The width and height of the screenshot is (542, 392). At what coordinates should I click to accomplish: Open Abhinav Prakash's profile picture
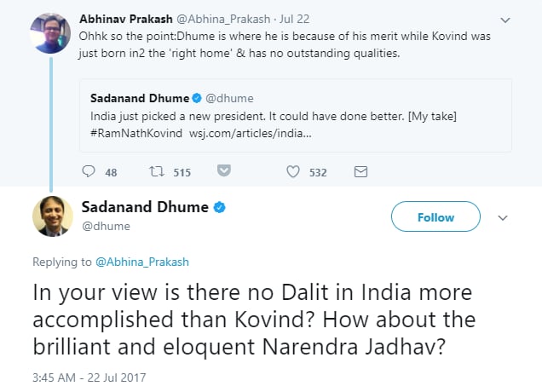coord(48,31)
